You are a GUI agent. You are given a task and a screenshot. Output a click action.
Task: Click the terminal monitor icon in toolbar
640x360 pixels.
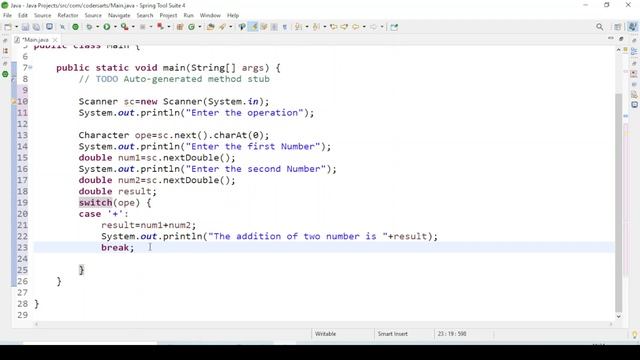[x=49, y=27]
